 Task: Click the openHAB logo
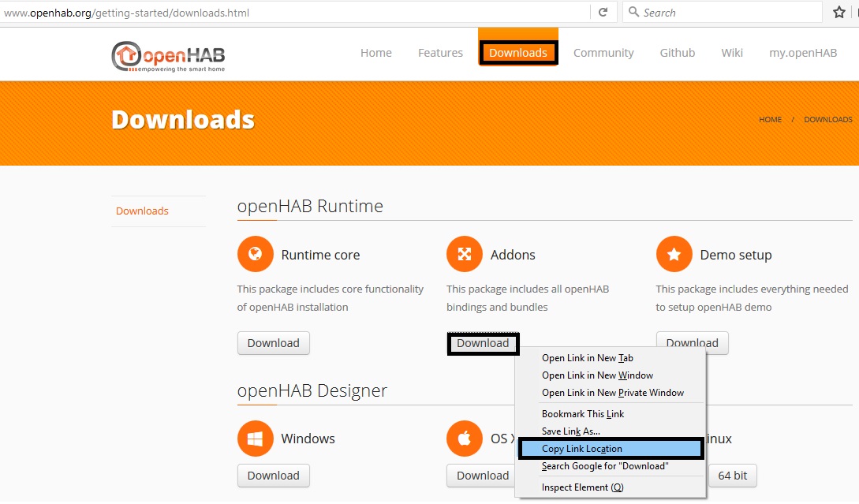click(168, 57)
